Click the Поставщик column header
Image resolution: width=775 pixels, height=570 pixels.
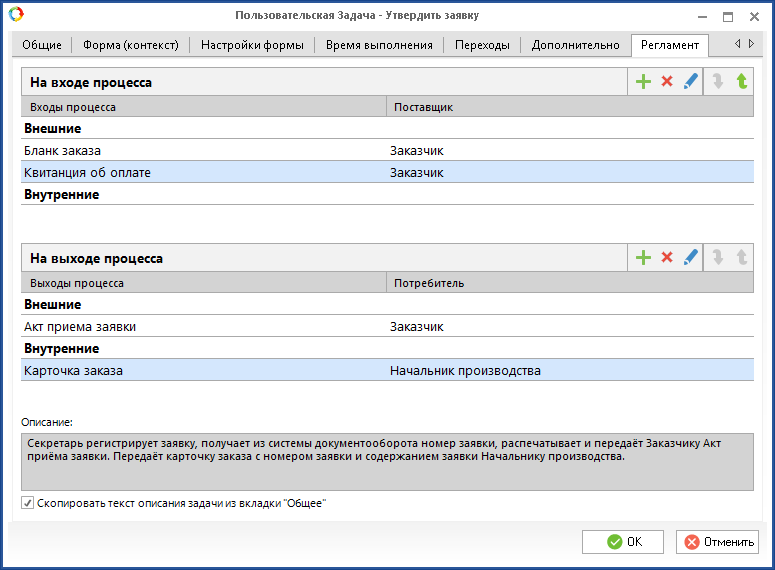point(570,106)
